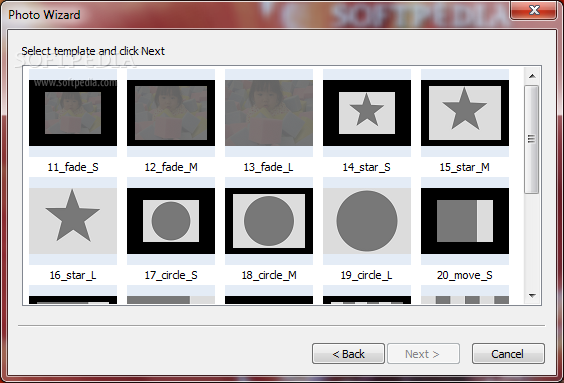Go back with the < Back button
The height and width of the screenshot is (383, 564).
pos(348,354)
